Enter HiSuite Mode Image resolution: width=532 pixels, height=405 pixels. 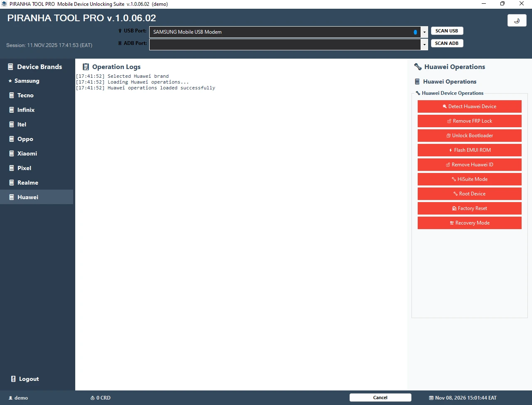[x=470, y=179]
